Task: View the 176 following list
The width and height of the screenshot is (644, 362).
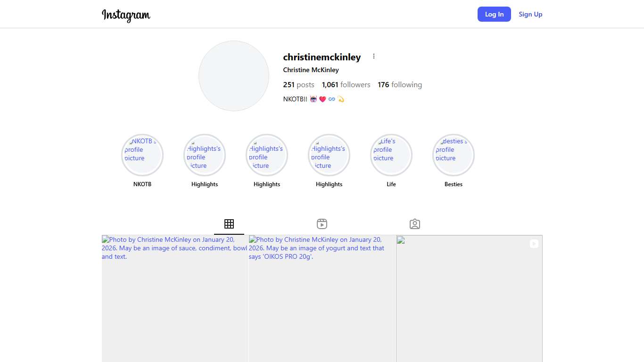Action: pos(400,85)
